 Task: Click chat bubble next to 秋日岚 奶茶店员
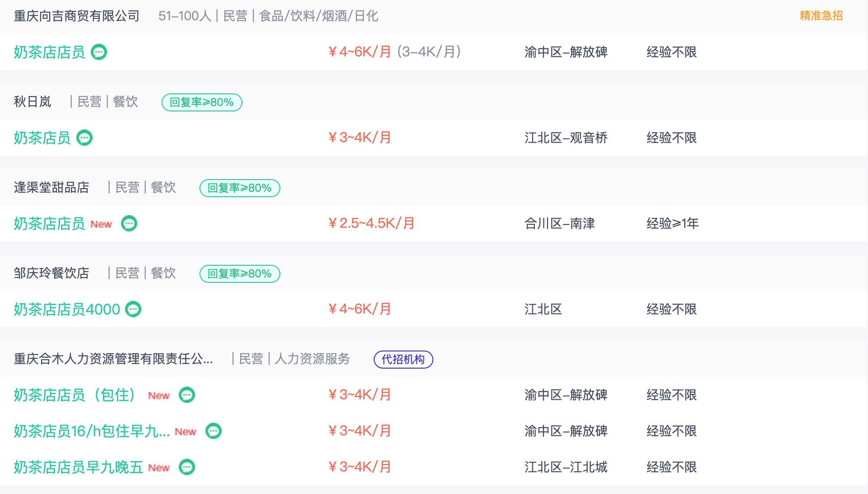pyautogui.click(x=84, y=138)
